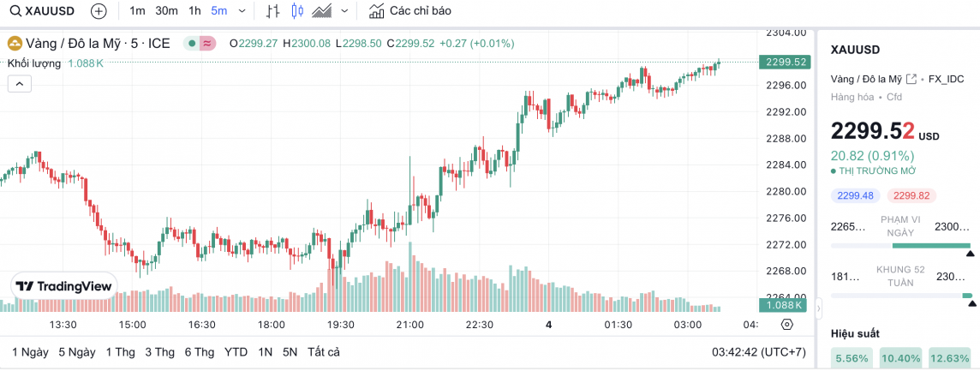The image size is (980, 371).
Task: Click the 52-week range slider bar
Action: coord(901,296)
